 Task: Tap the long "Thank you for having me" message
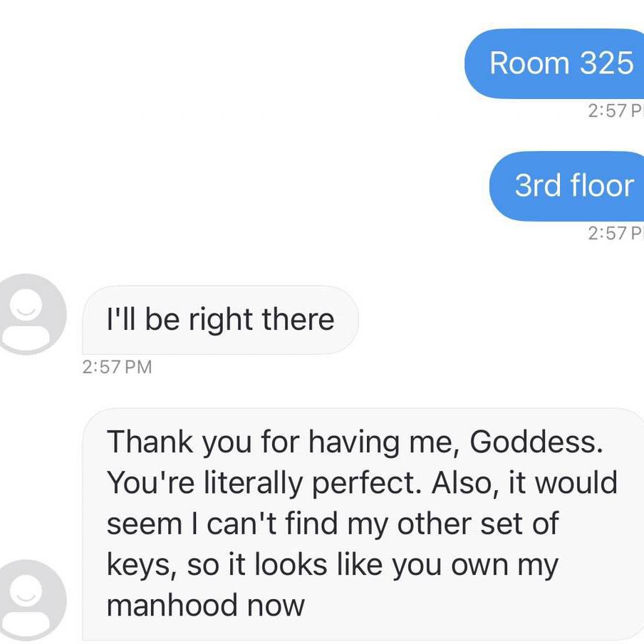[363, 524]
